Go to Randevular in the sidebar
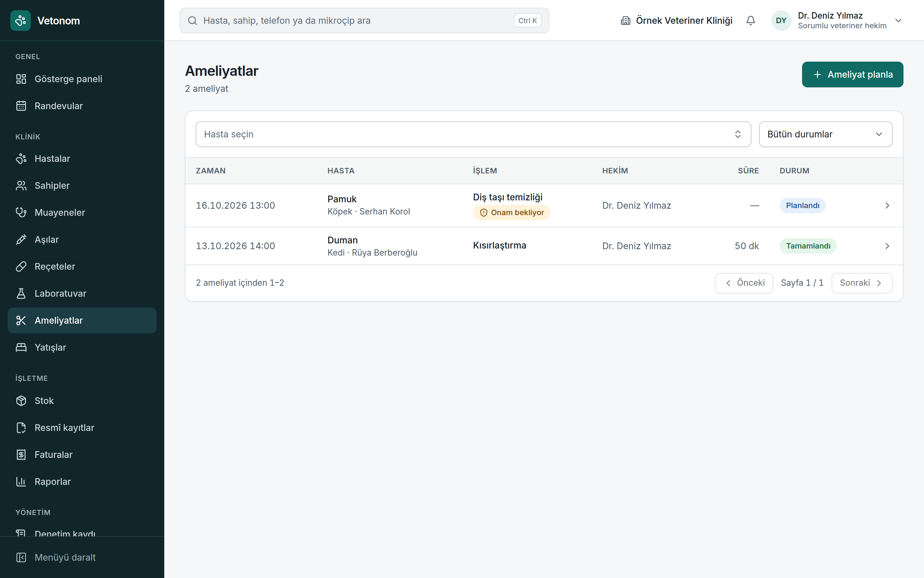The width and height of the screenshot is (924, 578). [82, 106]
